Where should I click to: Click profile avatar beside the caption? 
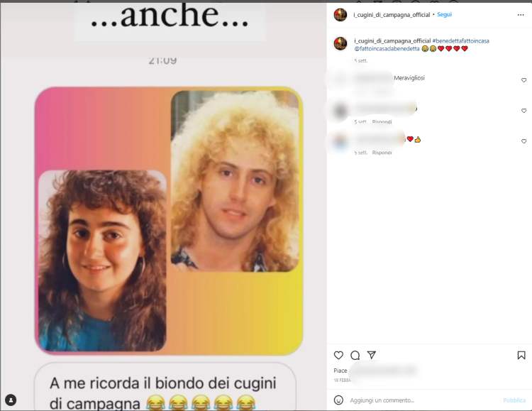(340, 43)
